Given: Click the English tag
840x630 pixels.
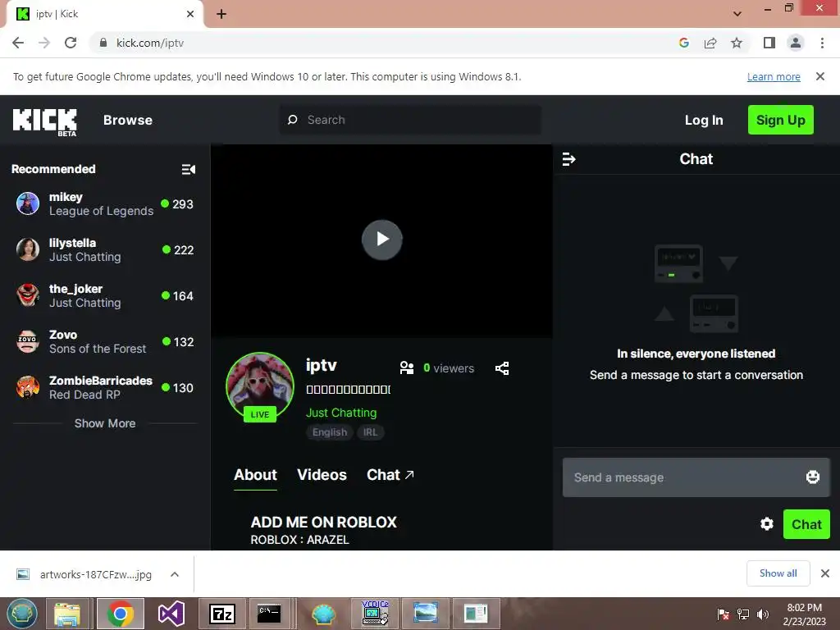Looking at the screenshot, I should pos(330,432).
